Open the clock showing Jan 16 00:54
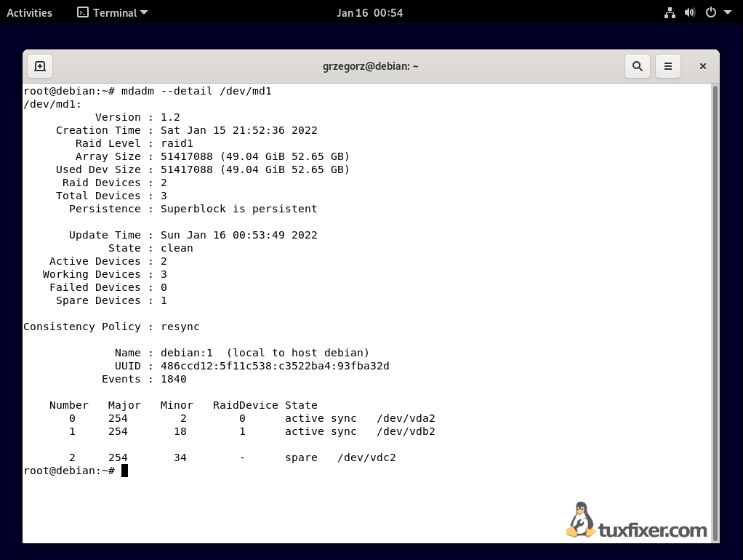 pos(369,12)
